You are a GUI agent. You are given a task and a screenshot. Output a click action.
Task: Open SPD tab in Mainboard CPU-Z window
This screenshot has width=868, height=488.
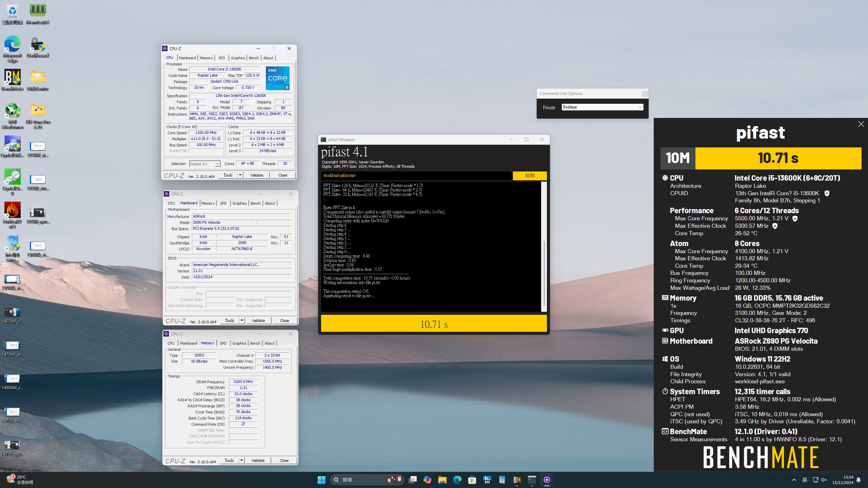[x=223, y=203]
